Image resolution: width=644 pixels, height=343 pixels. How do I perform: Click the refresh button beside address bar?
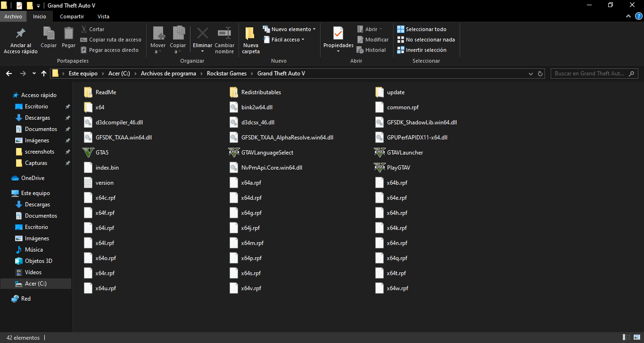[x=540, y=73]
